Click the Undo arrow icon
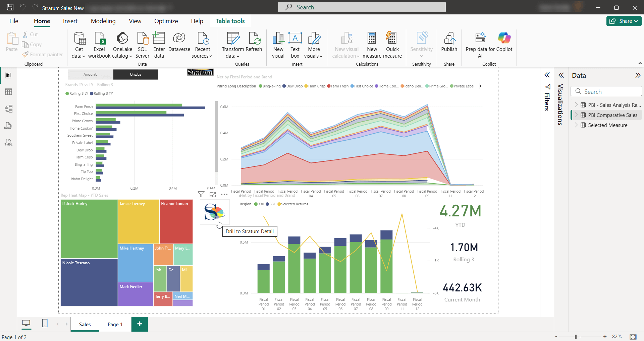Image resolution: width=644 pixels, height=341 pixels. 23,7
